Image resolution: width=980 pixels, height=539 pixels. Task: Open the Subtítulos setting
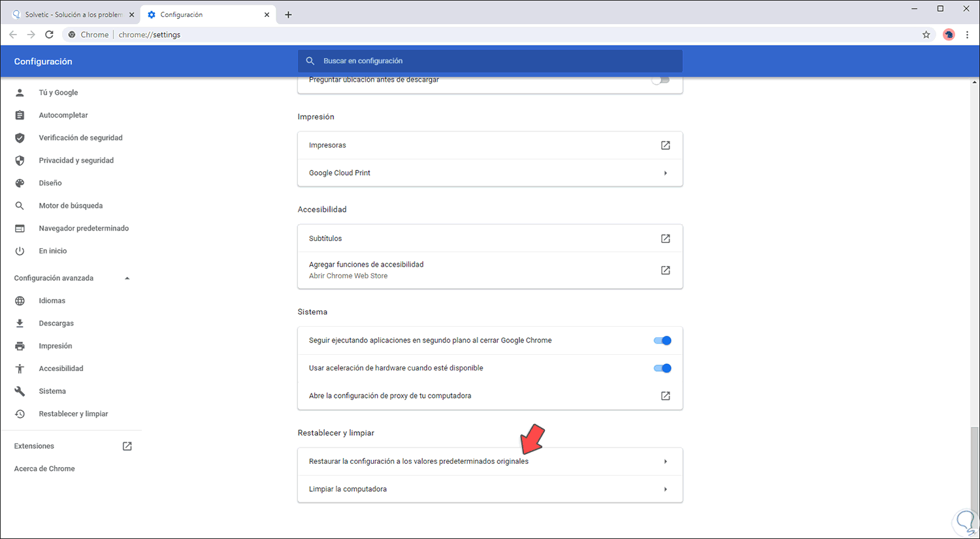click(490, 238)
